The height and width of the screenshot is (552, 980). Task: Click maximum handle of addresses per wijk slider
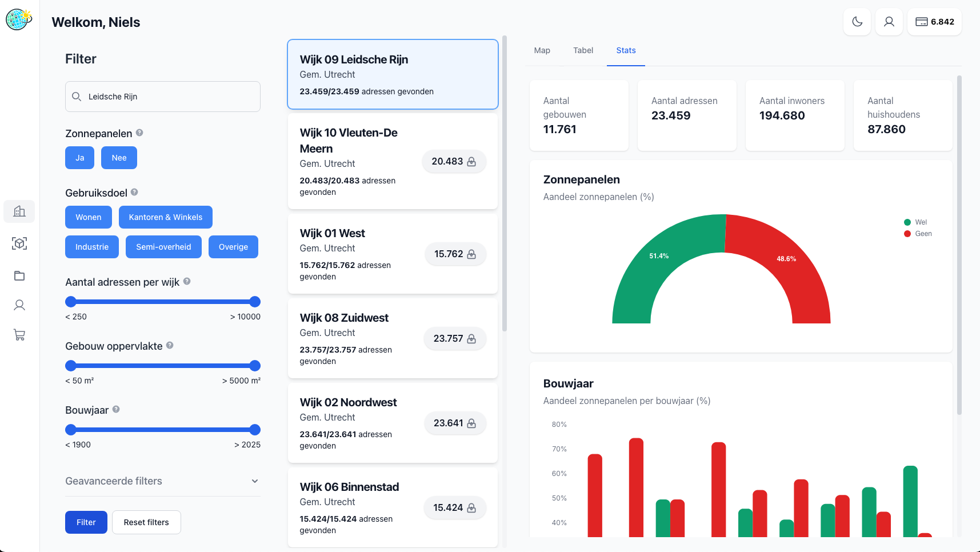[255, 302]
